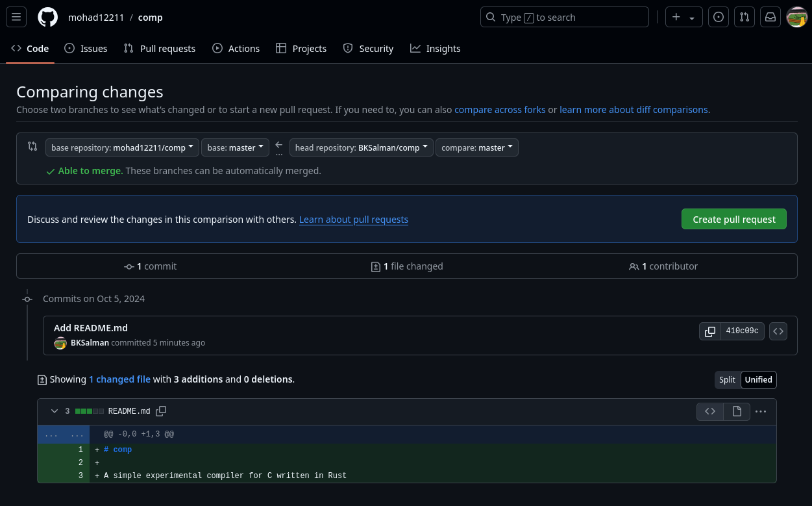Open pull requests icon in top bar
Screen dimensions: 812x506
coord(744,18)
